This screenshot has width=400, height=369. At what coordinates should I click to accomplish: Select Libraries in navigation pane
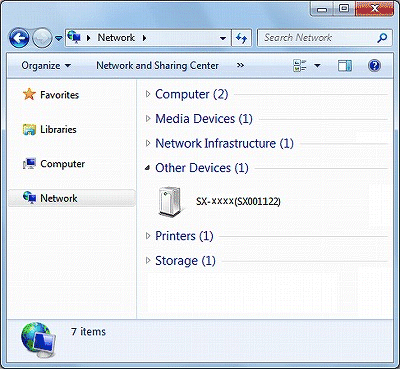(58, 129)
